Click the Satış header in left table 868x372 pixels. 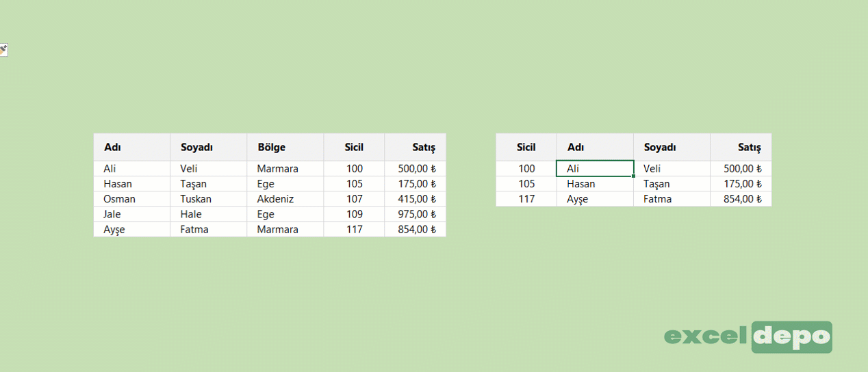415,147
